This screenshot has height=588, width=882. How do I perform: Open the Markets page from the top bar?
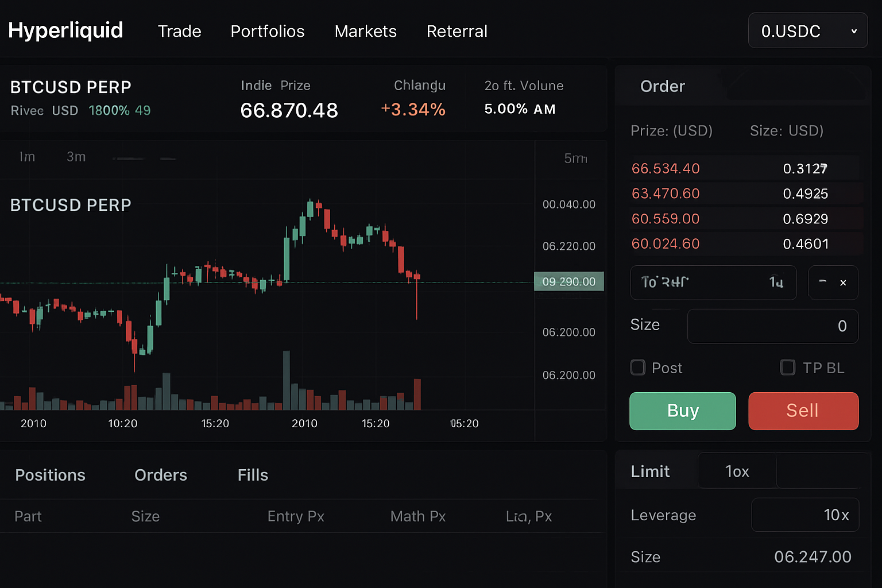(x=366, y=32)
